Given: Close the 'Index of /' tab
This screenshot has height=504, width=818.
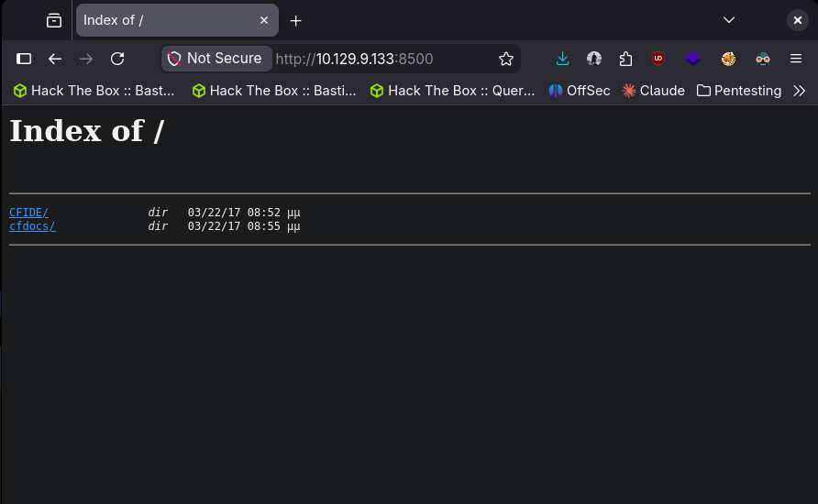Looking at the screenshot, I should coord(264,20).
